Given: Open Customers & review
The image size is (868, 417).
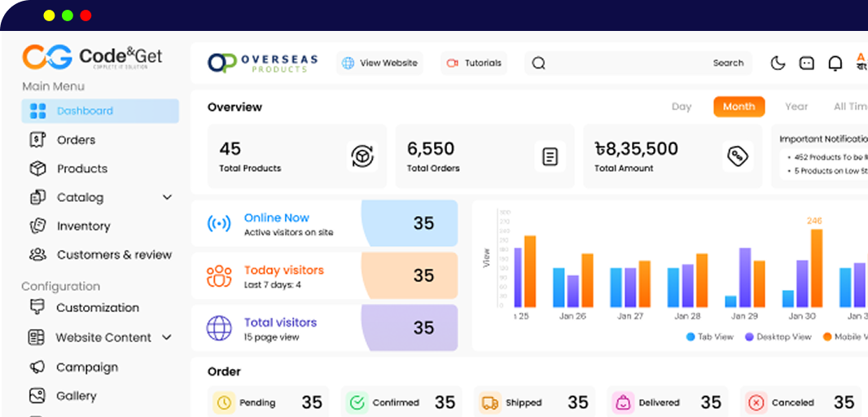Looking at the screenshot, I should [114, 255].
